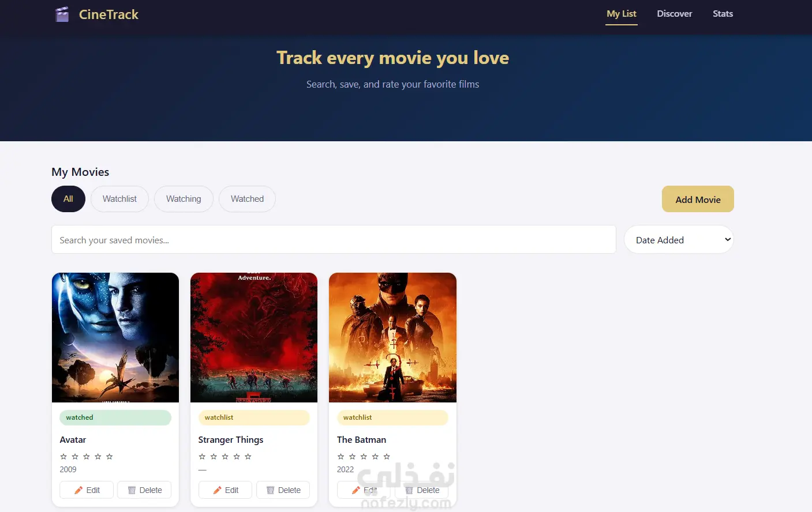Filter movies by Watchlist
812x512 pixels.
coord(119,199)
